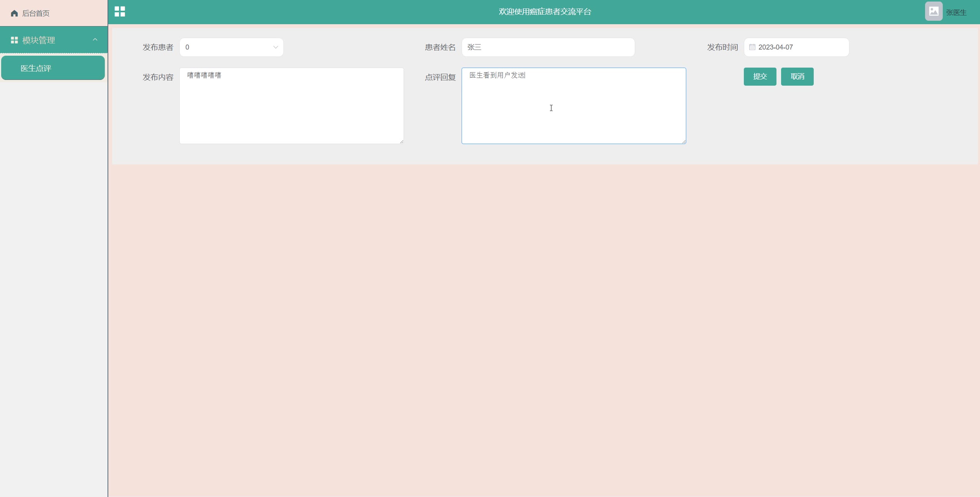The height and width of the screenshot is (497, 980).
Task: Click the 发布内容 label
Action: click(158, 77)
